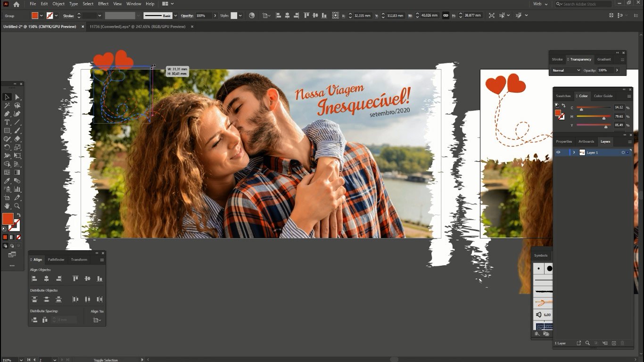Open the 11736 [Converted].eps document tab
This screenshot has height=362, width=644.
pos(137,27)
